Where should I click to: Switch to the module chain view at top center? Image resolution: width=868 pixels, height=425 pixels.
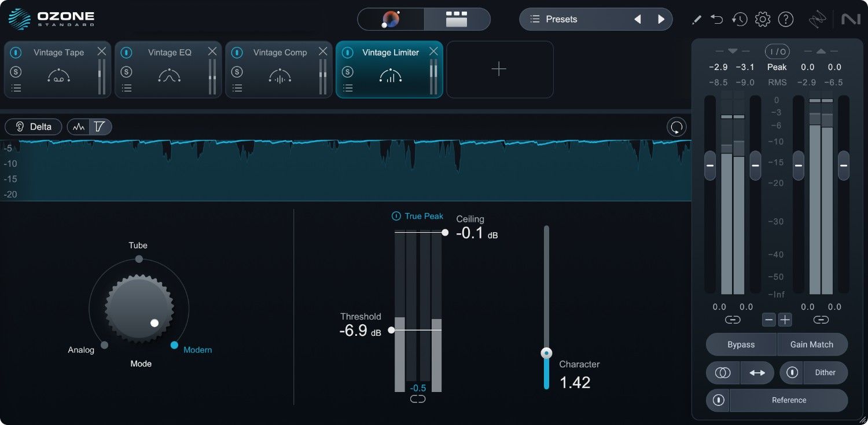pos(457,19)
